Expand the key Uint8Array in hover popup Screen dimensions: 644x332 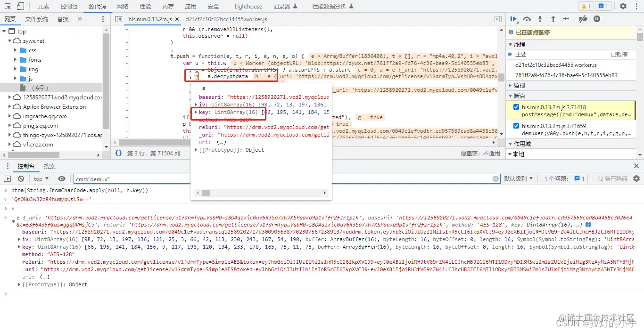coord(196,112)
